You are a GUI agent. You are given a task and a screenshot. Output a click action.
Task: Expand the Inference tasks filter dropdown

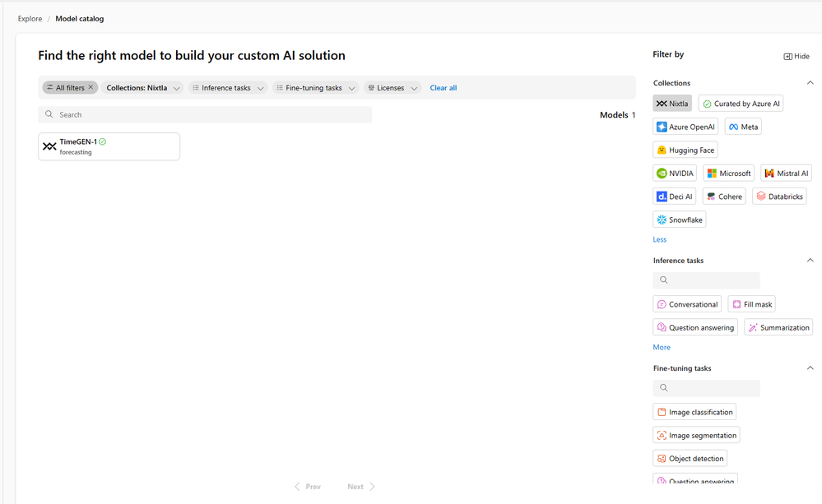228,88
